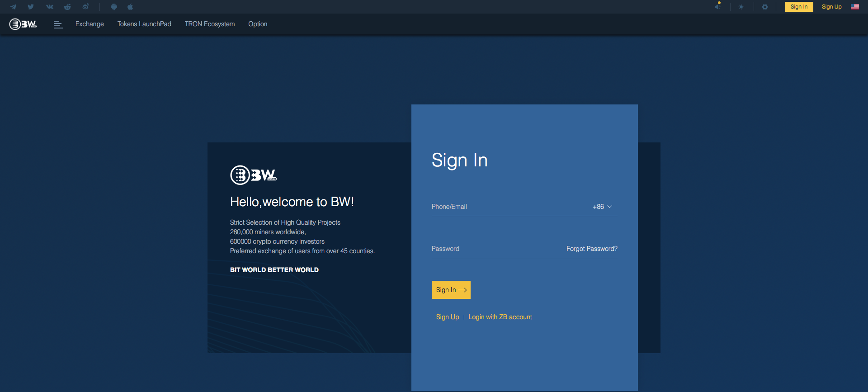Open the VK social icon
Screen dimensions: 868x392
[50, 7]
